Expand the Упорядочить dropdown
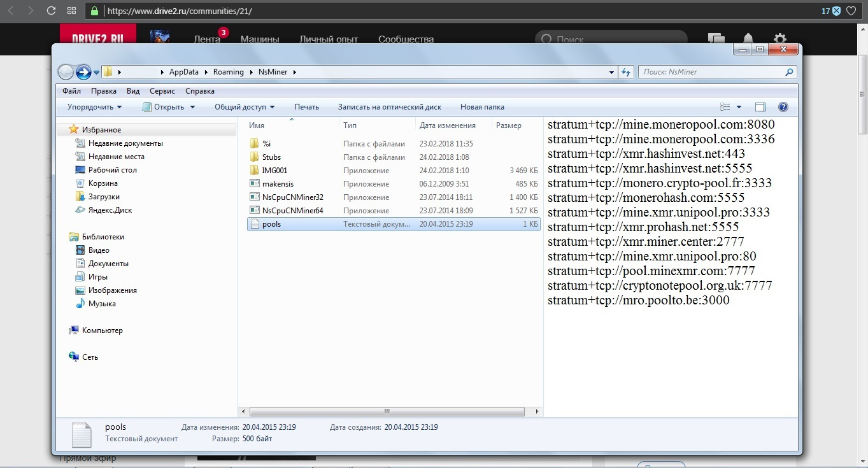This screenshot has width=868, height=468. tap(93, 106)
